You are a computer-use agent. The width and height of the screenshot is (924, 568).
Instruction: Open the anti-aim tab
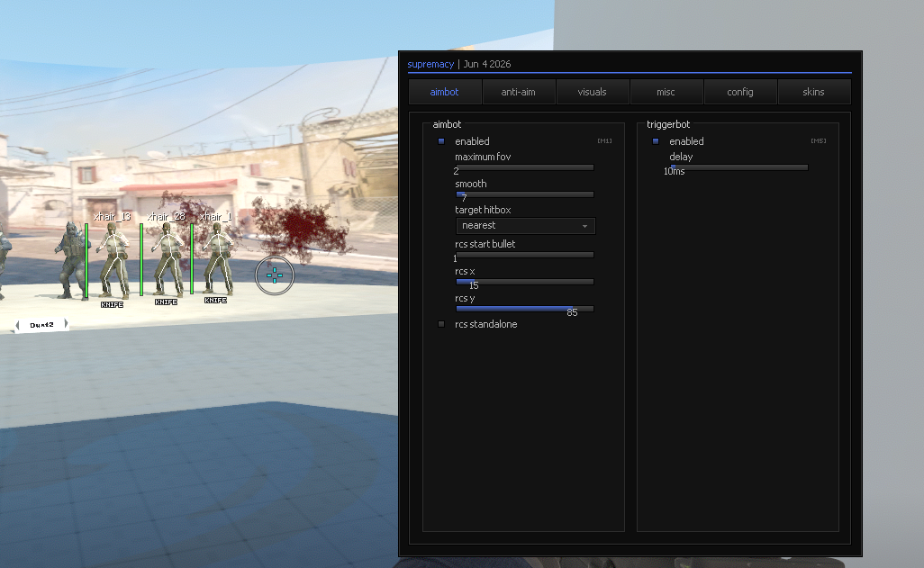[519, 92]
